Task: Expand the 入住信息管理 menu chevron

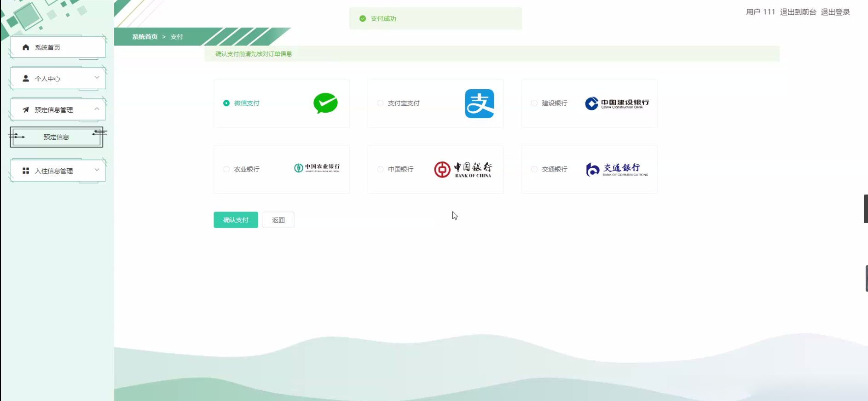Action: pos(97,170)
